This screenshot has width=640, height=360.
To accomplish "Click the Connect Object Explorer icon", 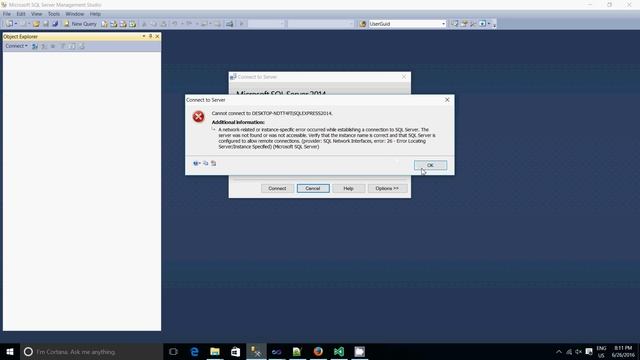I will point(35,46).
